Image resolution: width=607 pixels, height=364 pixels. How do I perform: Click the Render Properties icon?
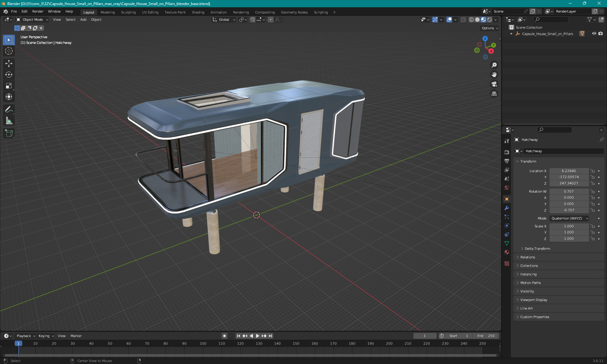coord(506,151)
